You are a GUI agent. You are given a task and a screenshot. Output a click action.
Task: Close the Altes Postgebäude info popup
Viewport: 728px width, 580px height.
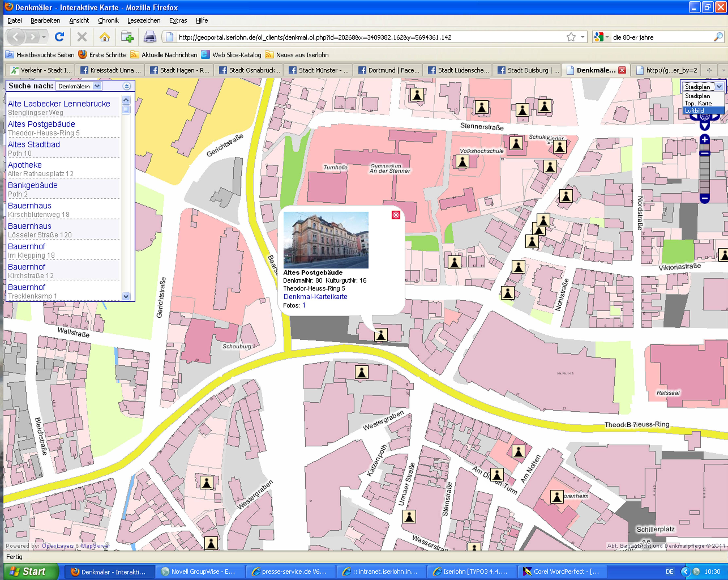[x=396, y=215]
